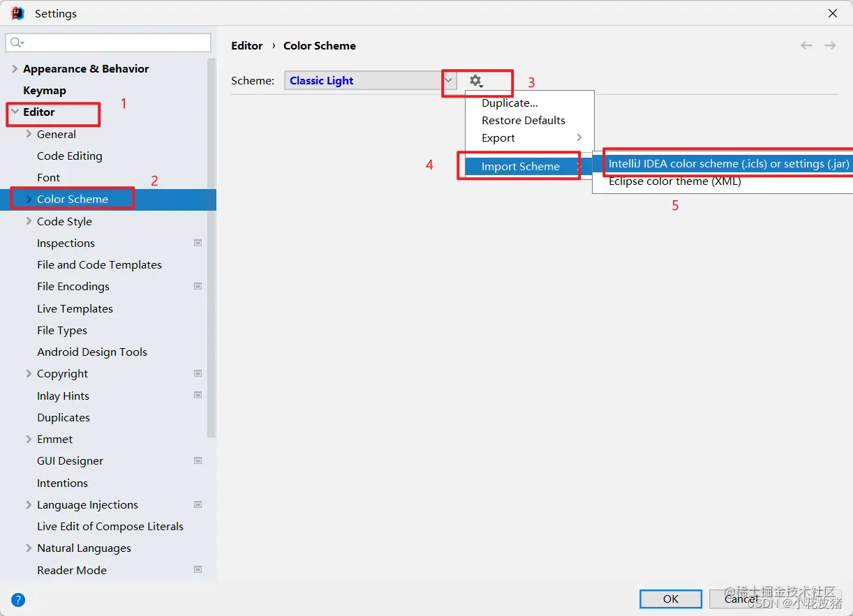Click the project-level icon beside Inlay Hints
Screen dimensions: 853x616
[198, 395]
